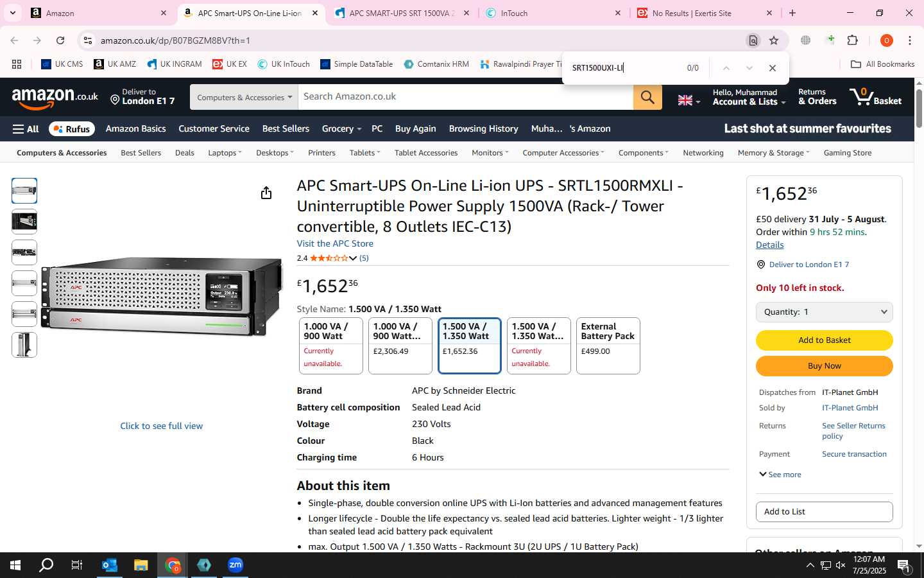Select the upright tower thumbnail image
Viewport: 924px width, 578px height.
24,345
